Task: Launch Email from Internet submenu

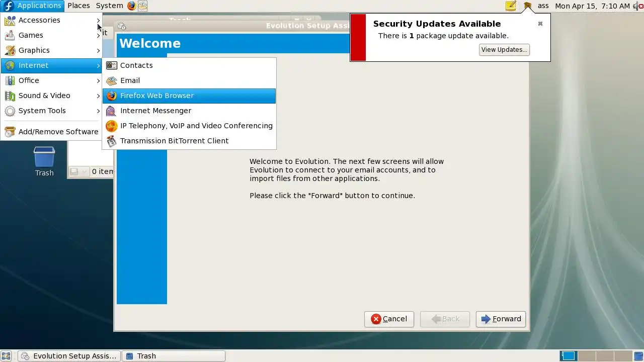Action: point(189,80)
